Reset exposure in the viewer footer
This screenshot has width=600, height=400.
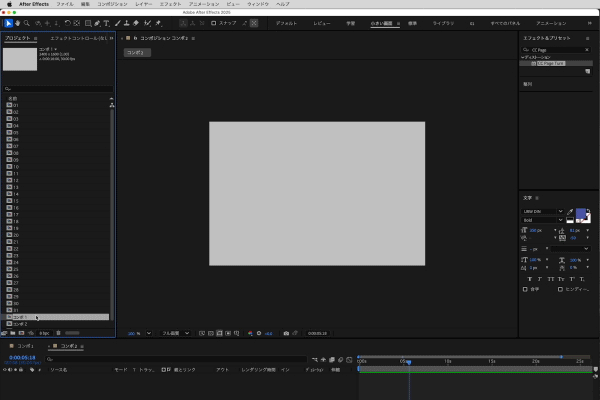[x=259, y=333]
